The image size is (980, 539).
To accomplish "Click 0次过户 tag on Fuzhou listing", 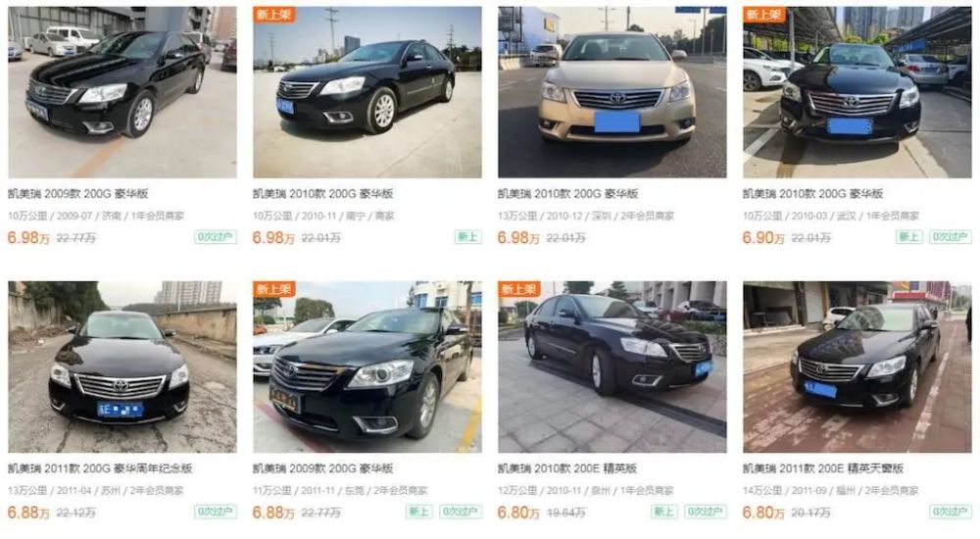I will click(x=951, y=512).
